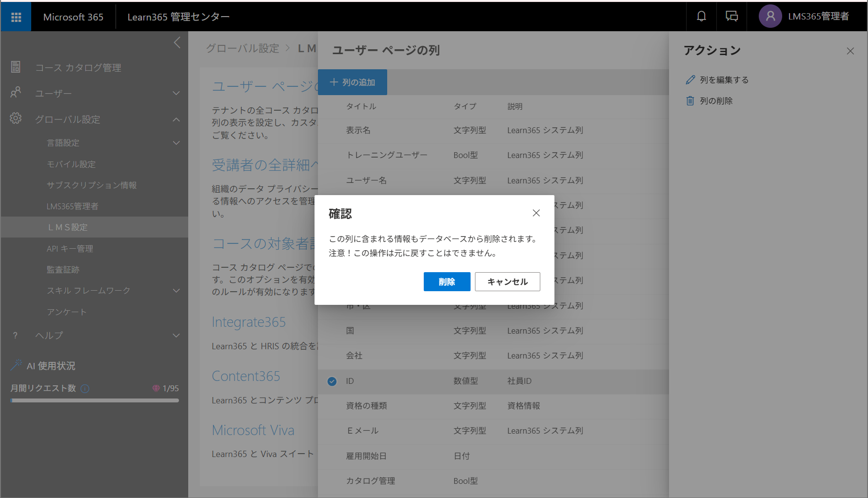Click the グローバル設定 gear icon
The width and height of the screenshot is (868, 498).
pyautogui.click(x=16, y=119)
